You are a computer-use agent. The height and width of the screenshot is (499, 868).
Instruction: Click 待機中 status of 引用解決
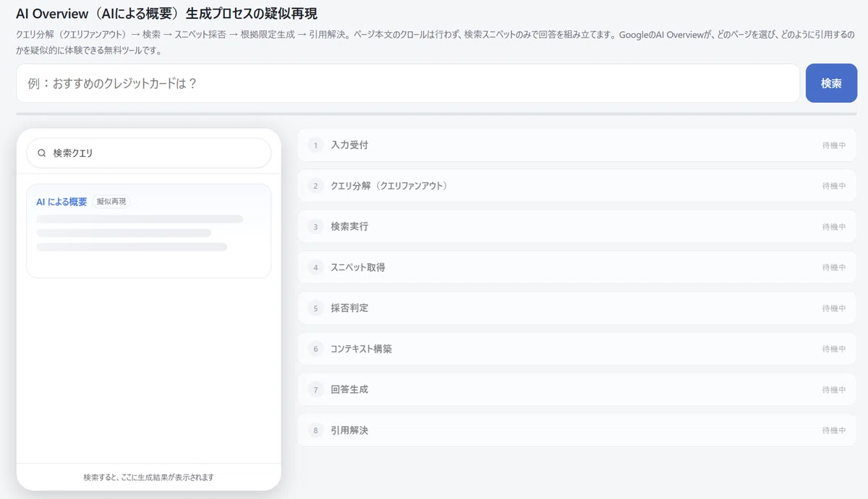[833, 431]
